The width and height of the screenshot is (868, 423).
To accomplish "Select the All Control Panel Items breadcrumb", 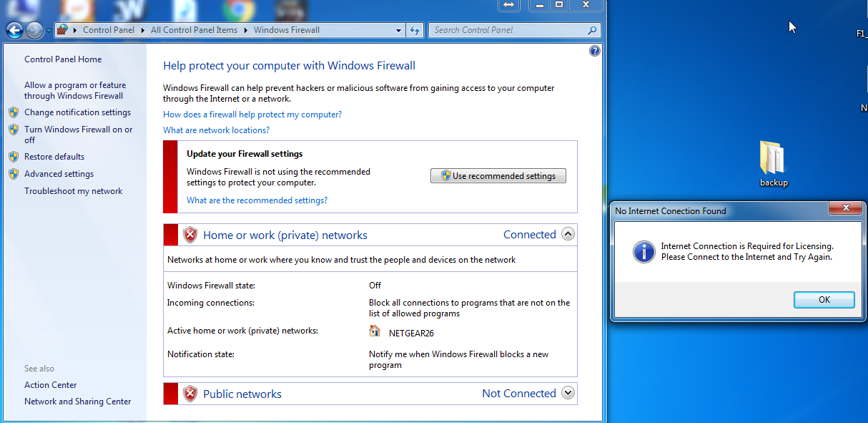I will pyautogui.click(x=194, y=30).
